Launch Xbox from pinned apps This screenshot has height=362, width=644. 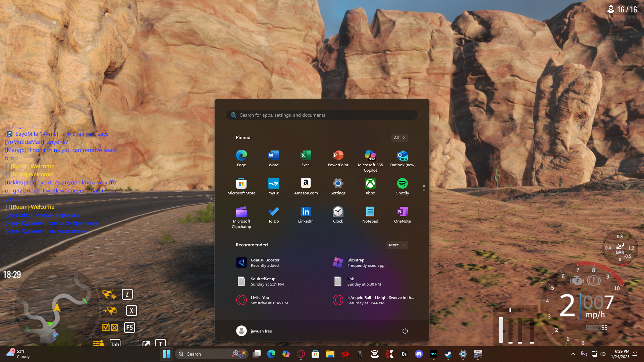[370, 186]
